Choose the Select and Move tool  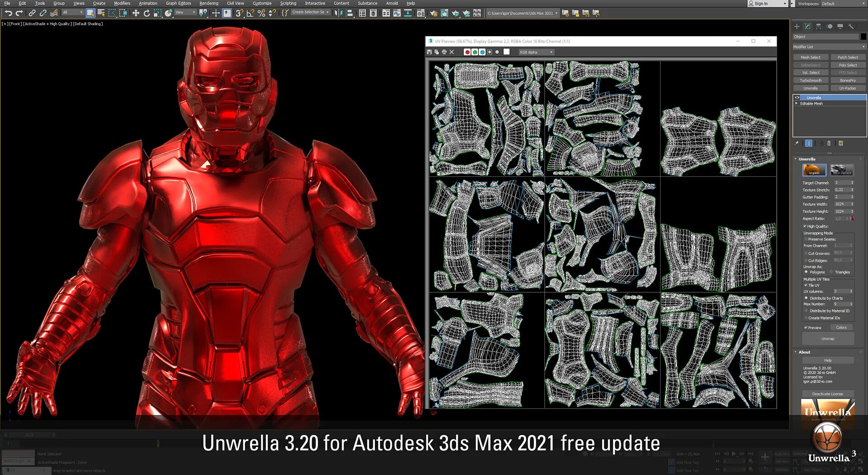(x=136, y=13)
